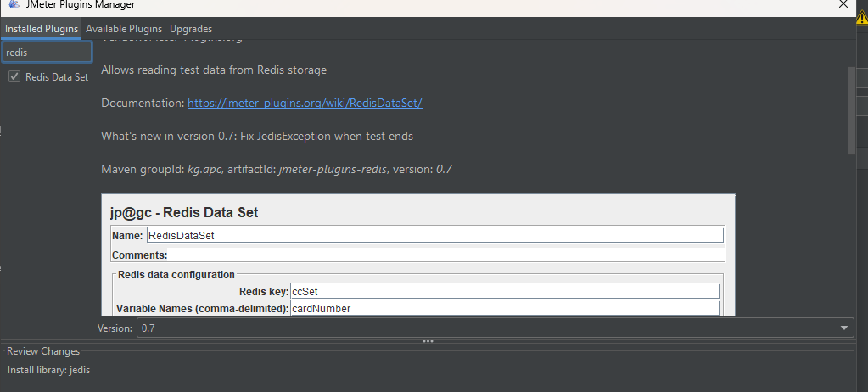Click the RedisDataSet name field in preview

[435, 235]
